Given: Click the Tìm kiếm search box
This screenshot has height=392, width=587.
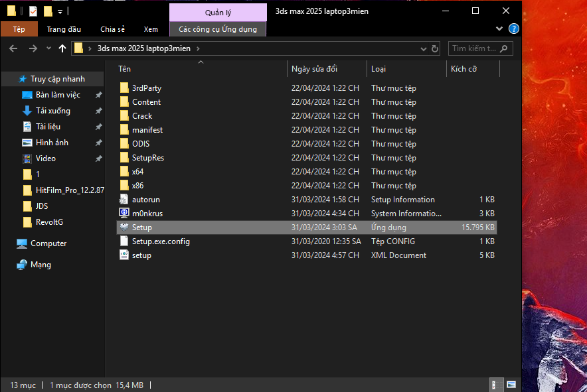Looking at the screenshot, I should (474, 48).
